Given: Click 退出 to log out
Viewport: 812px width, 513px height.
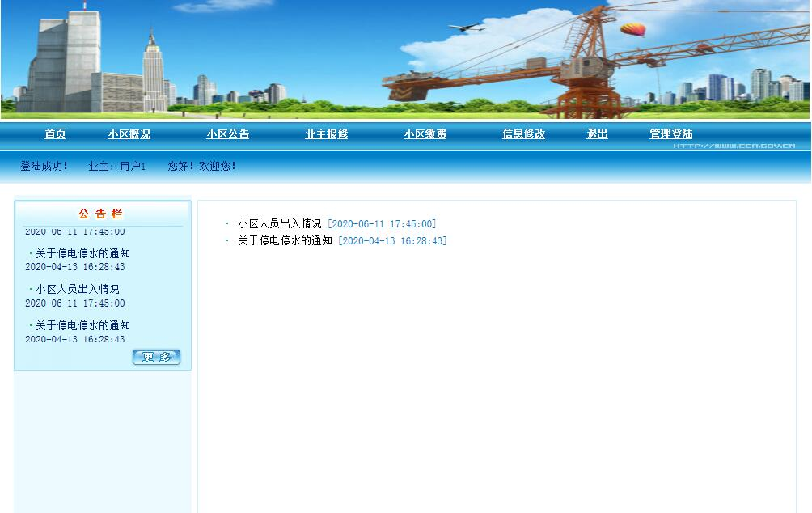Looking at the screenshot, I should [596, 134].
